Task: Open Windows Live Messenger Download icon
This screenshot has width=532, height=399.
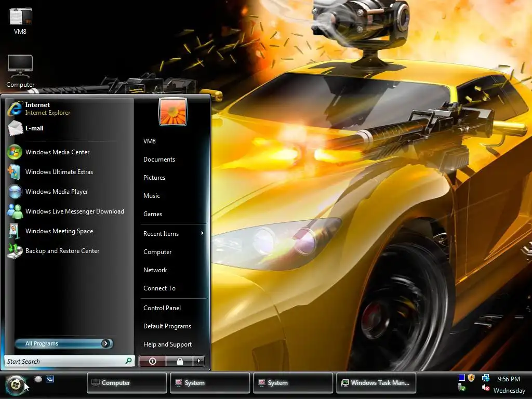Action: 15,211
